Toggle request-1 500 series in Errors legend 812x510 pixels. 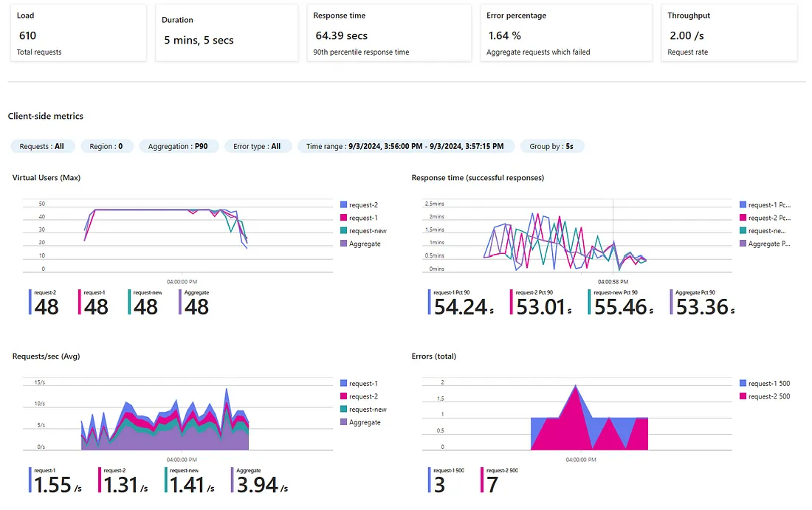(x=768, y=384)
